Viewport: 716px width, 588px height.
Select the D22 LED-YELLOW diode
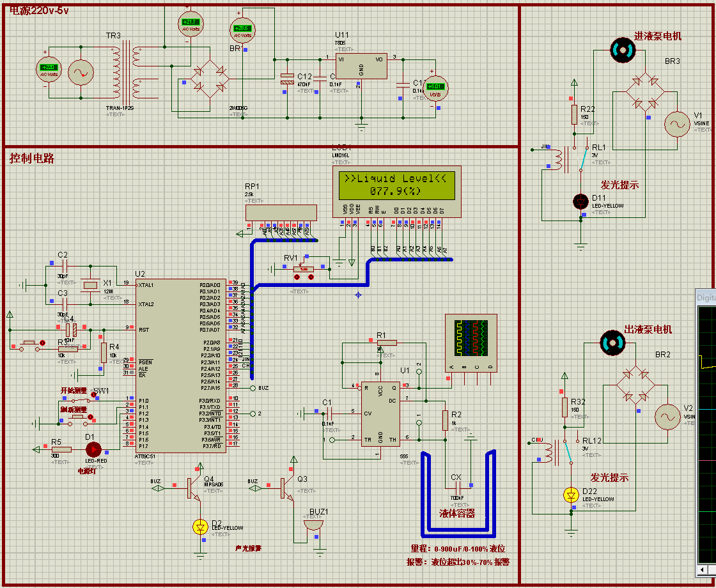pyautogui.click(x=572, y=495)
